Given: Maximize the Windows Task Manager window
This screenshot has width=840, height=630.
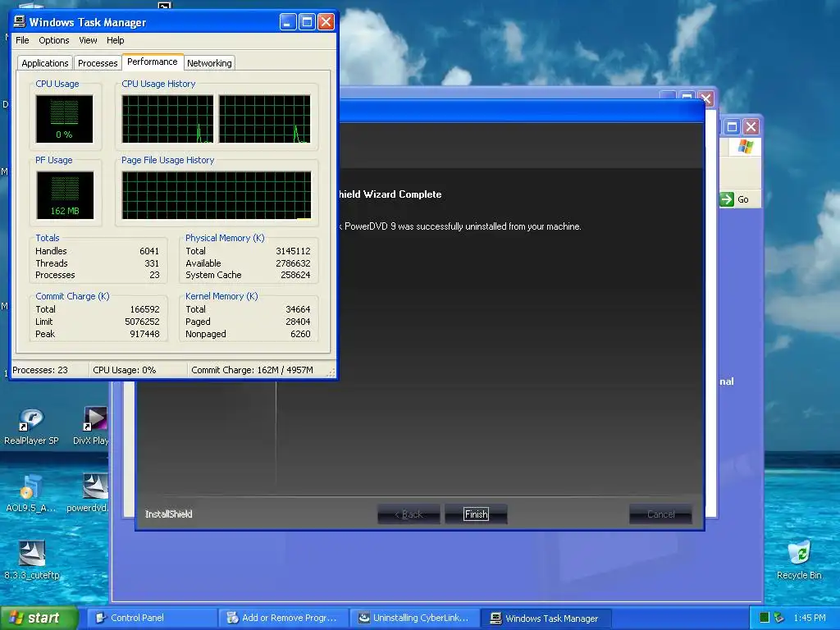Looking at the screenshot, I should tap(307, 22).
